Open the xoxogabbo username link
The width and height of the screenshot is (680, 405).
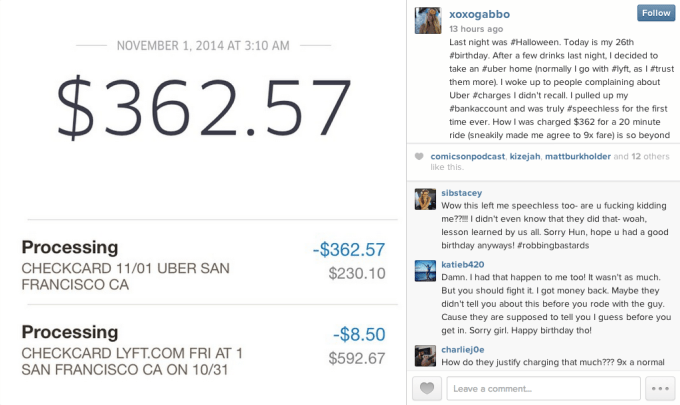(480, 13)
